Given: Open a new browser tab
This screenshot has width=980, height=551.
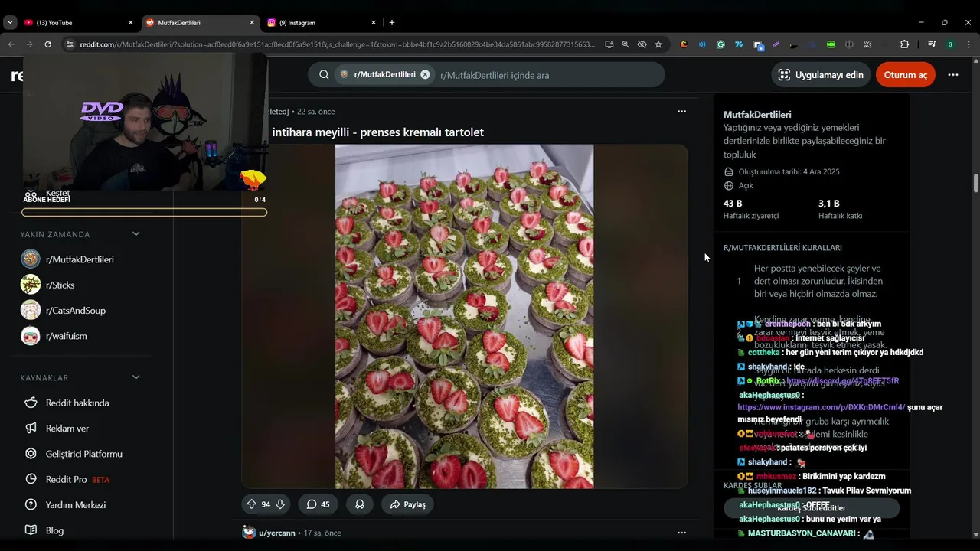Looking at the screenshot, I should point(392,23).
